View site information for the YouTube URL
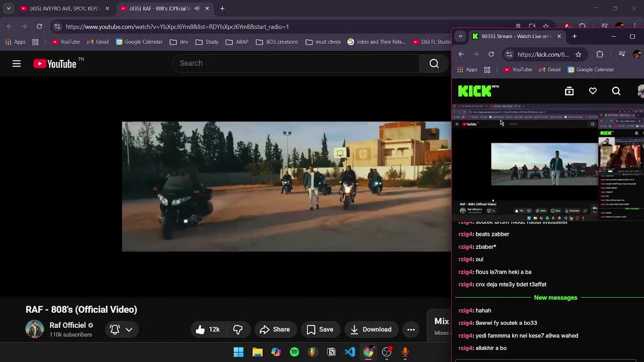Image resolution: width=644 pixels, height=362 pixels. [x=57, y=27]
